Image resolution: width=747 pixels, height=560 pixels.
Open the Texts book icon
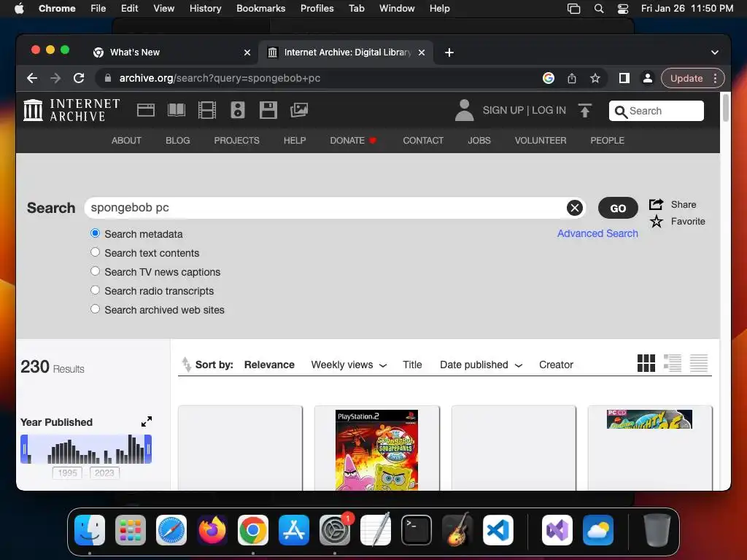(177, 110)
